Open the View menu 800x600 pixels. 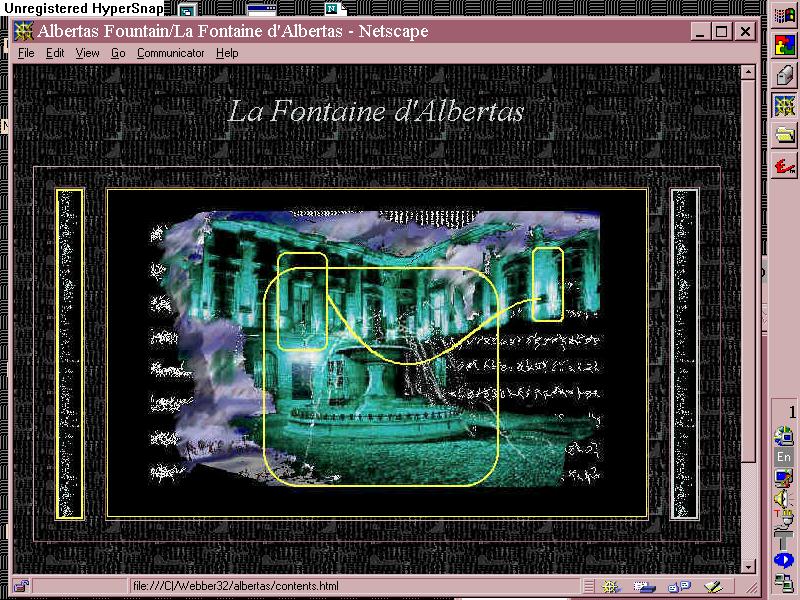(88, 53)
